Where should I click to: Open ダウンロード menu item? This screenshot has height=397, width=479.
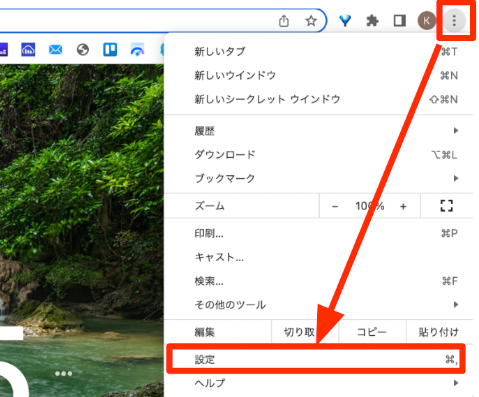click(319, 155)
